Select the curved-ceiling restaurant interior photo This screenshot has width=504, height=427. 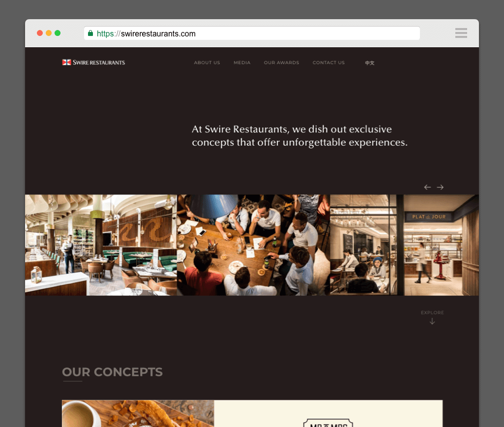coord(101,245)
